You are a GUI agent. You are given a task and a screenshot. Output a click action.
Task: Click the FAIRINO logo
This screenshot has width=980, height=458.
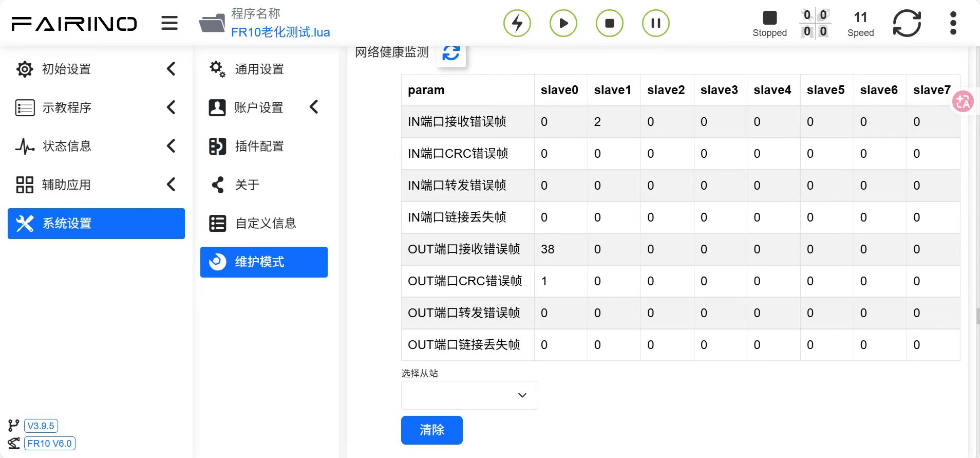74,24
